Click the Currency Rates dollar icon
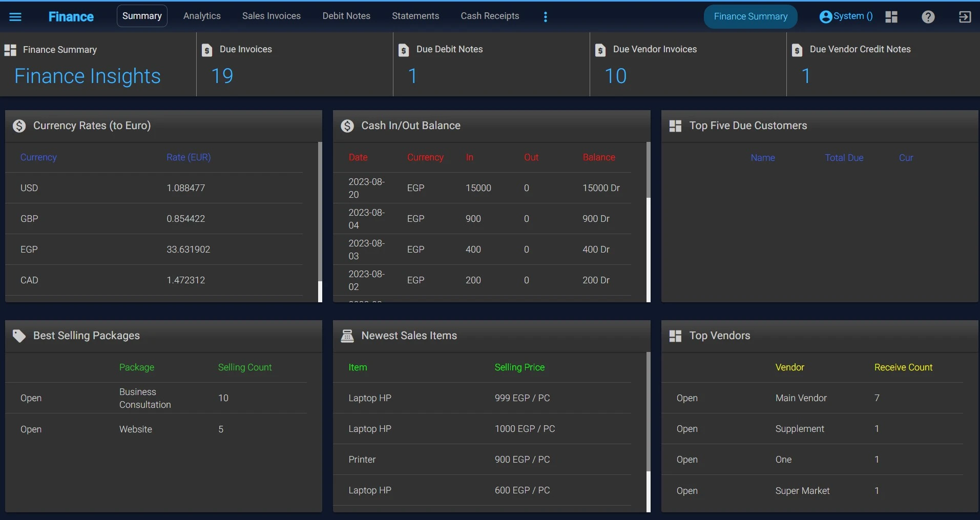The height and width of the screenshot is (520, 980). pos(19,126)
